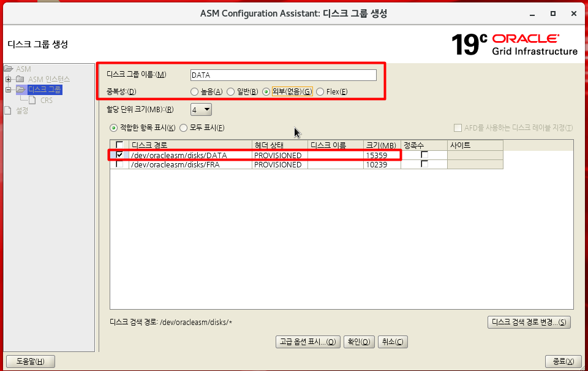This screenshot has height=371, width=588.
Task: Minimize the ASM Configuration Assistant window
Action: pos(532,14)
